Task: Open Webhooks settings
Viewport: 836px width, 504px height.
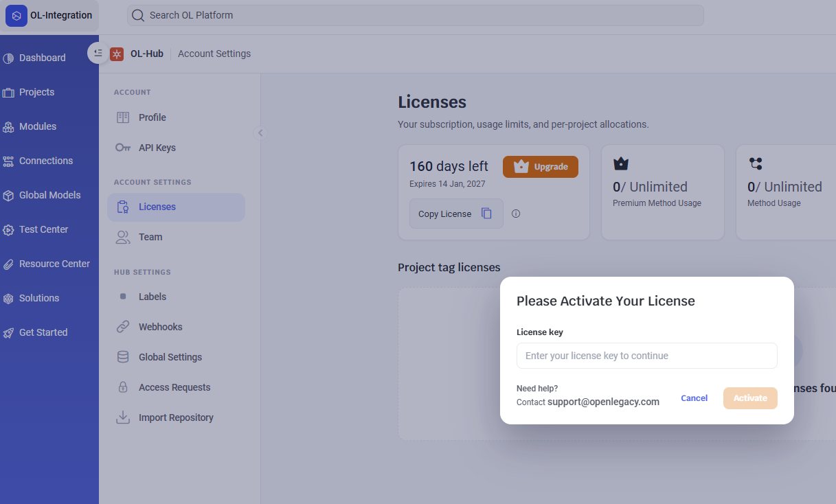Action: click(x=176, y=327)
